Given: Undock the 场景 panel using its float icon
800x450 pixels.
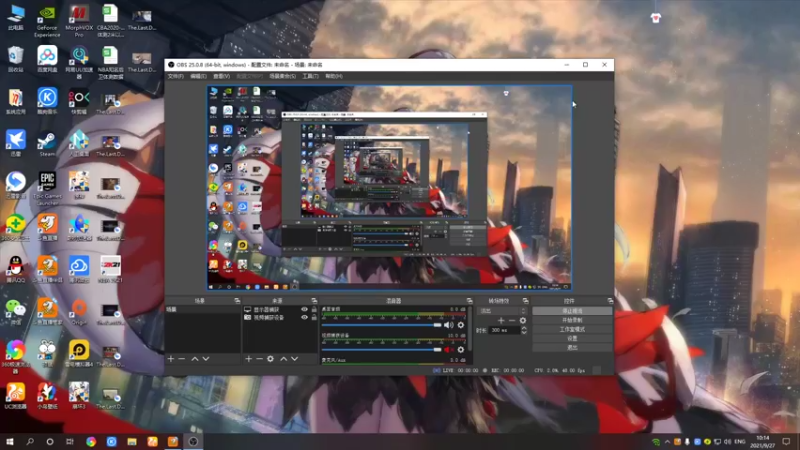Looking at the screenshot, I should click(x=237, y=301).
